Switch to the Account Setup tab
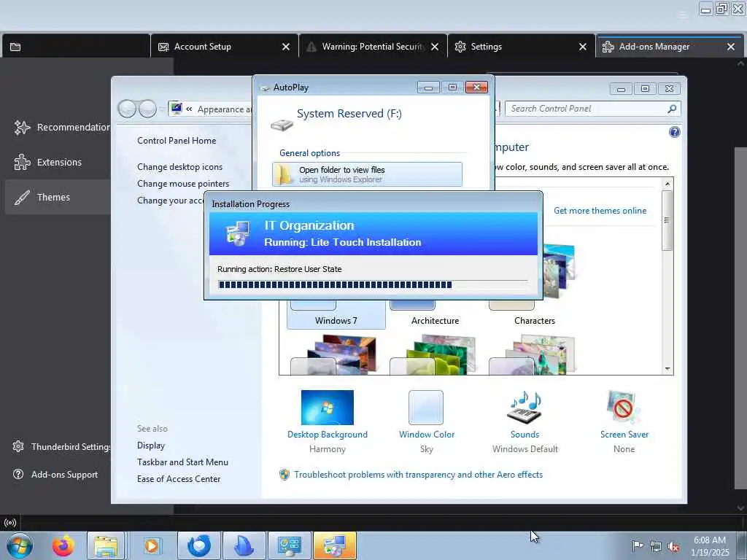Viewport: 747px width, 560px height. pyautogui.click(x=224, y=47)
